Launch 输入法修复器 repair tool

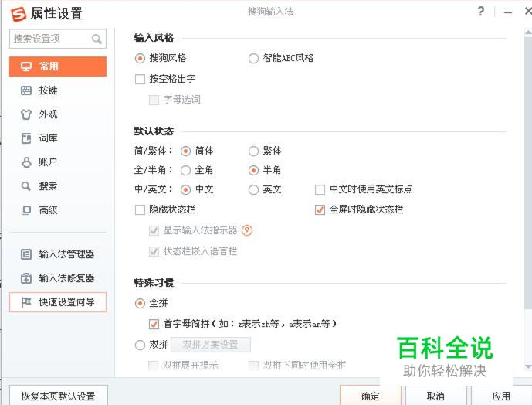click(x=58, y=278)
